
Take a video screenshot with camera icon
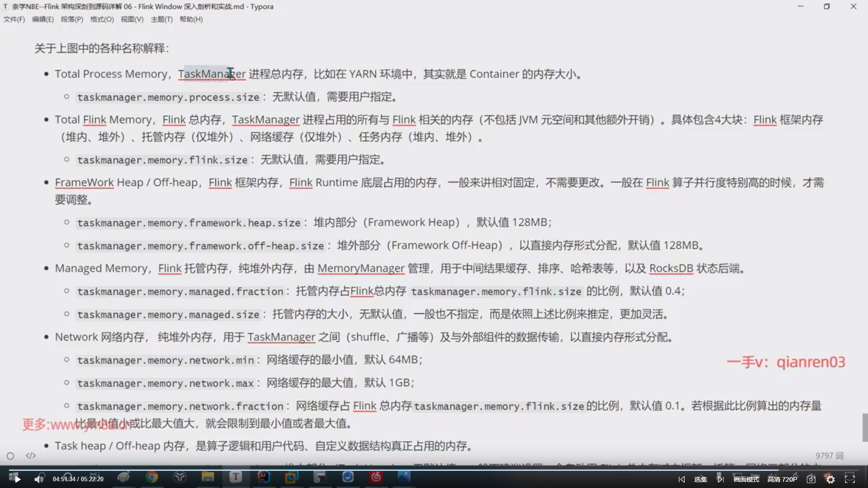811,479
